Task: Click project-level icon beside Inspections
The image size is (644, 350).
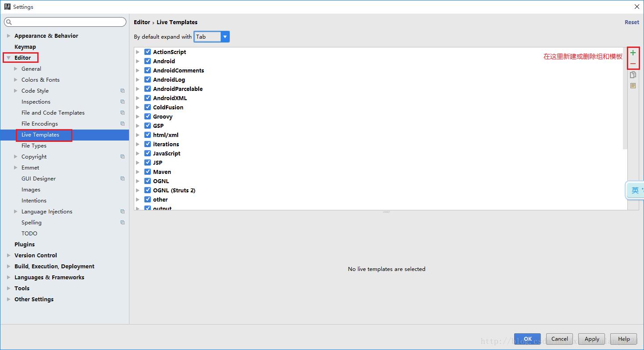Action: click(122, 102)
